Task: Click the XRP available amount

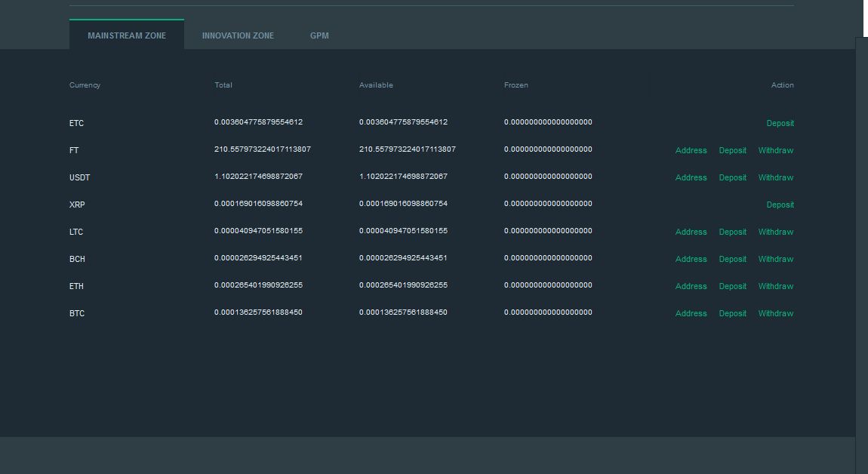Action: [404, 203]
